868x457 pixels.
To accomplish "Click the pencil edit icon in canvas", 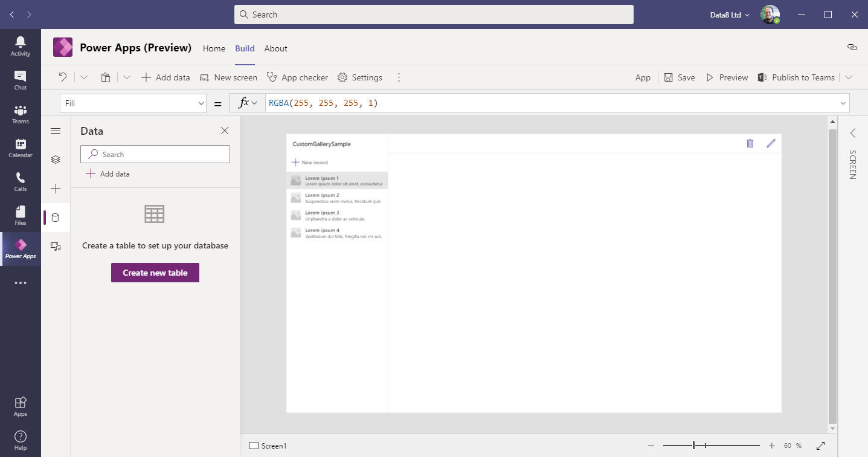I will [x=771, y=143].
